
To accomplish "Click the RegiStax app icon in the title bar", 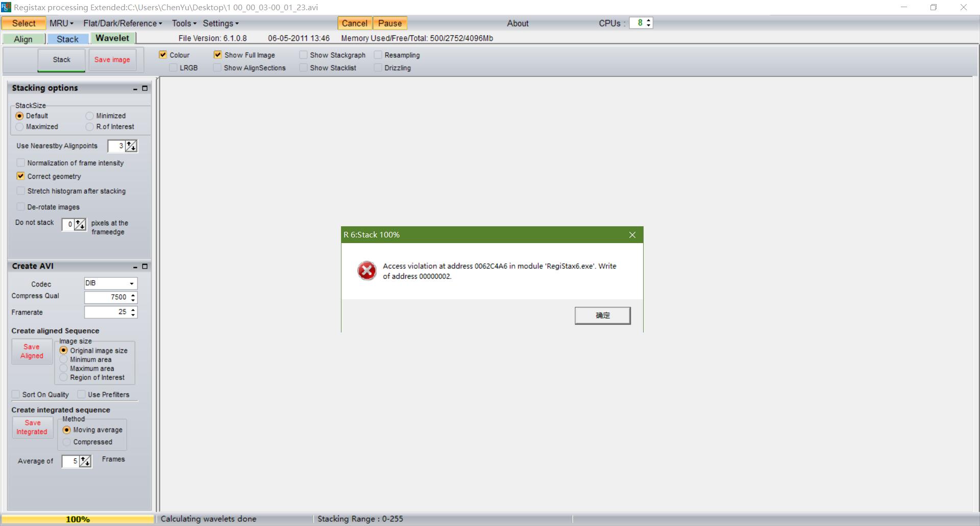I will click(x=6, y=7).
